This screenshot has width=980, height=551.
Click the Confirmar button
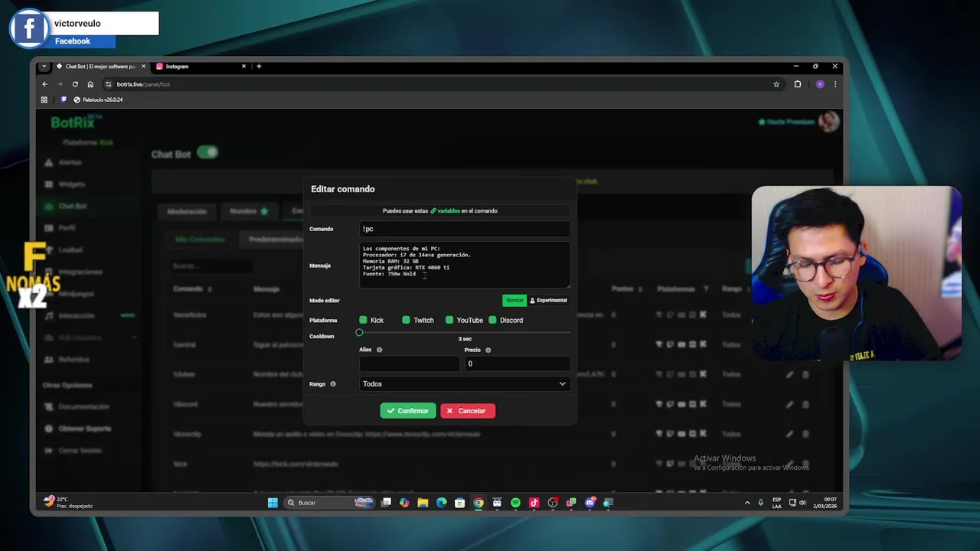(407, 411)
